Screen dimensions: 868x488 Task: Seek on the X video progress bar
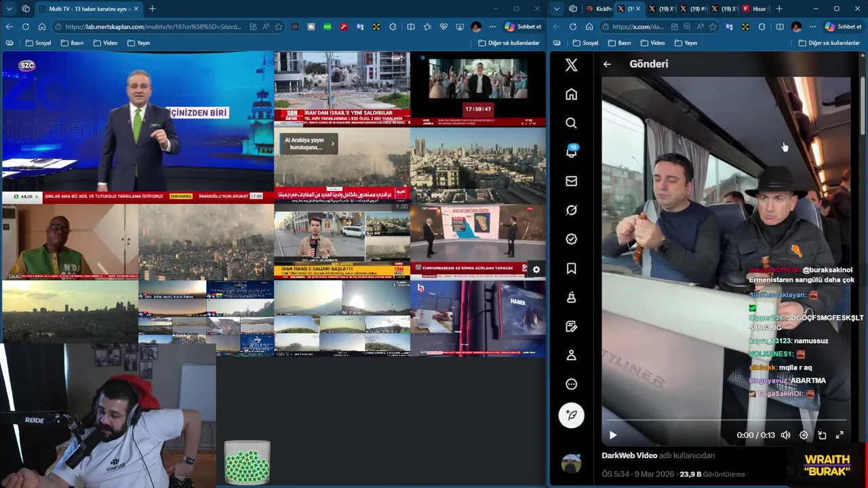(726, 421)
